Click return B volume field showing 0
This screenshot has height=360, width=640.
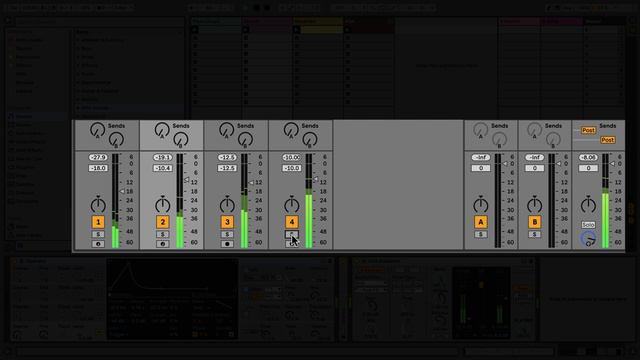coord(534,168)
